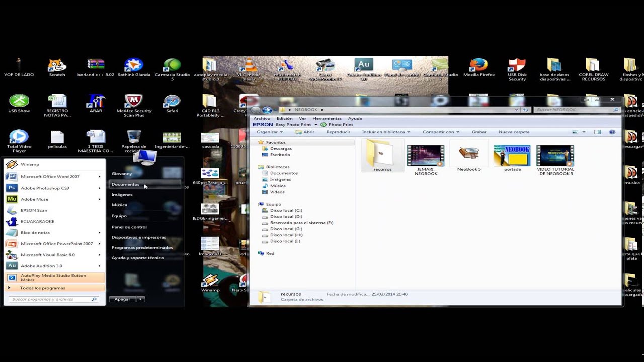This screenshot has width=644, height=362.
Task: Click Nueva carpeta in Explorer toolbar
Action: coord(514,132)
